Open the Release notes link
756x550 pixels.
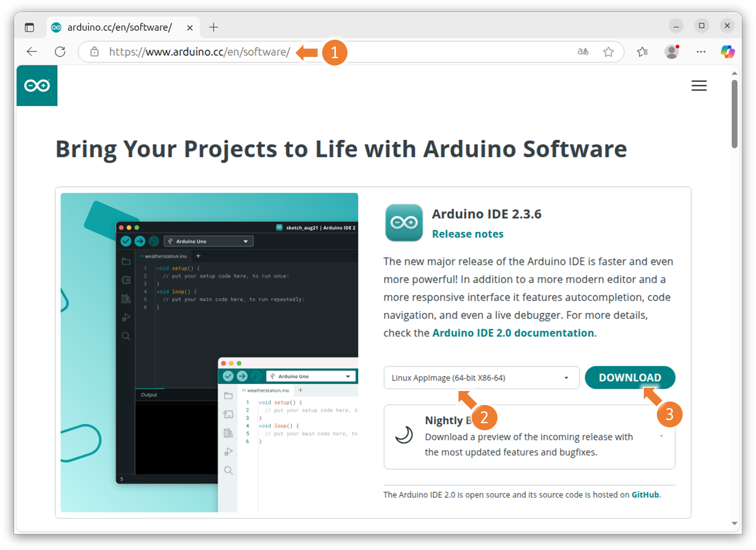pyautogui.click(x=468, y=234)
